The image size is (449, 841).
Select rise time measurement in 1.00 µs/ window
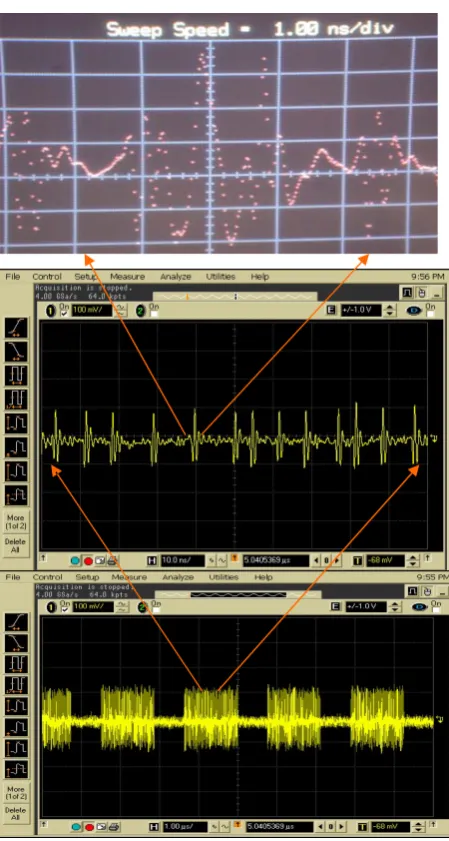point(16,623)
